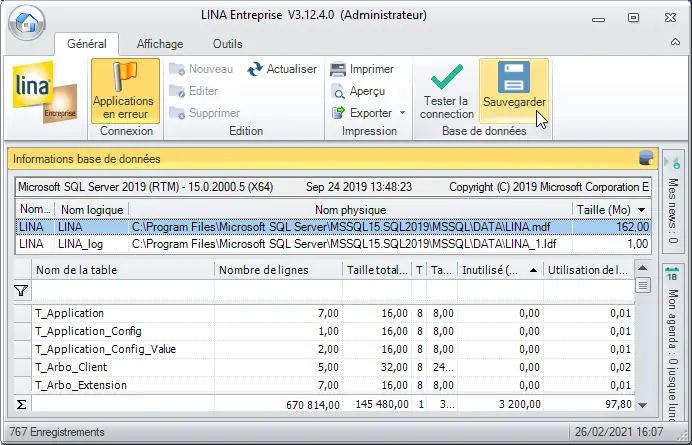The image size is (692, 445).
Task: Switch to the Général tab
Action: [x=86, y=44]
